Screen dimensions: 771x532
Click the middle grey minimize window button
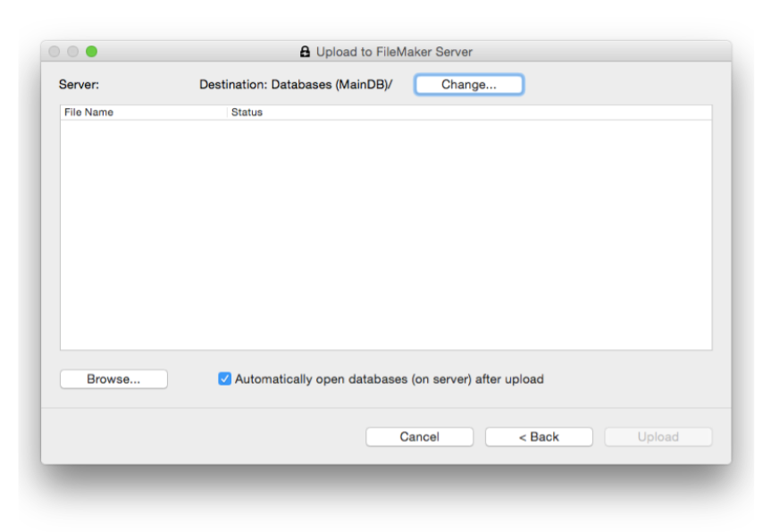coord(72,52)
